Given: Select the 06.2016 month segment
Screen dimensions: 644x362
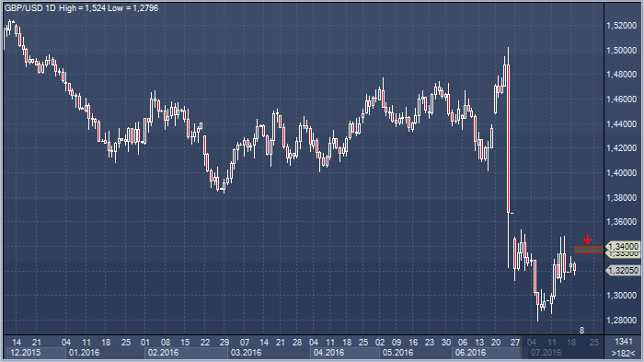Looking at the screenshot, I should coord(487,353).
